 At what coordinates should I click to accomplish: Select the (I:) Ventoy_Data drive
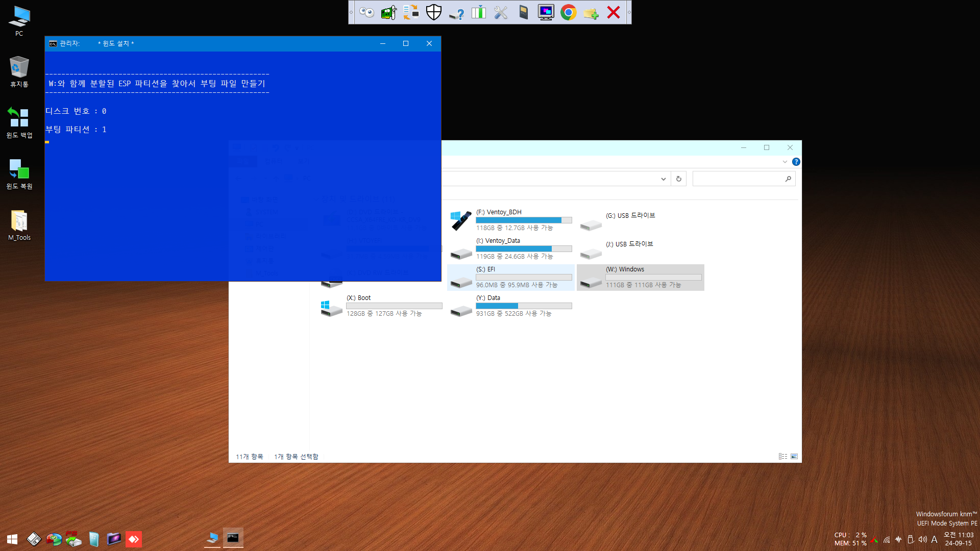point(511,249)
